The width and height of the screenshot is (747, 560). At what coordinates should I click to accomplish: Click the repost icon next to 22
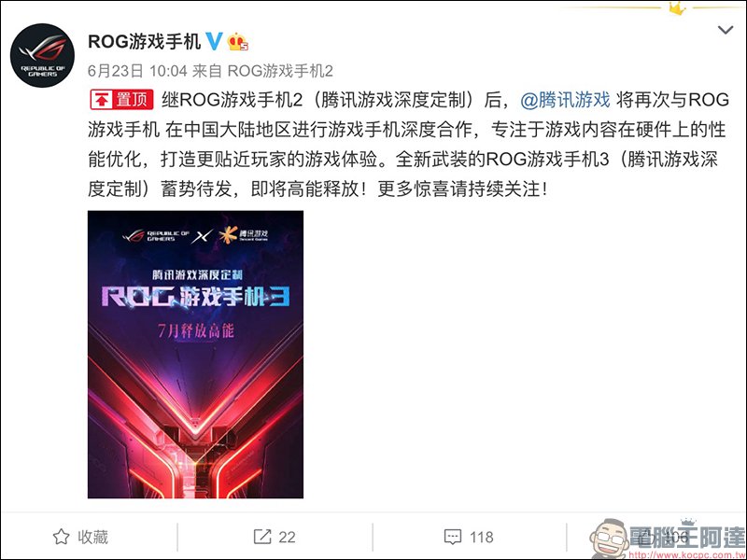(x=262, y=537)
